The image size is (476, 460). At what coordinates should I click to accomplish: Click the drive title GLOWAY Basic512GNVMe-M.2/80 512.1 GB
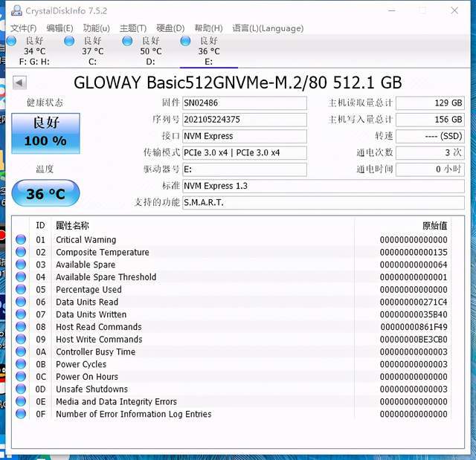coord(238,82)
